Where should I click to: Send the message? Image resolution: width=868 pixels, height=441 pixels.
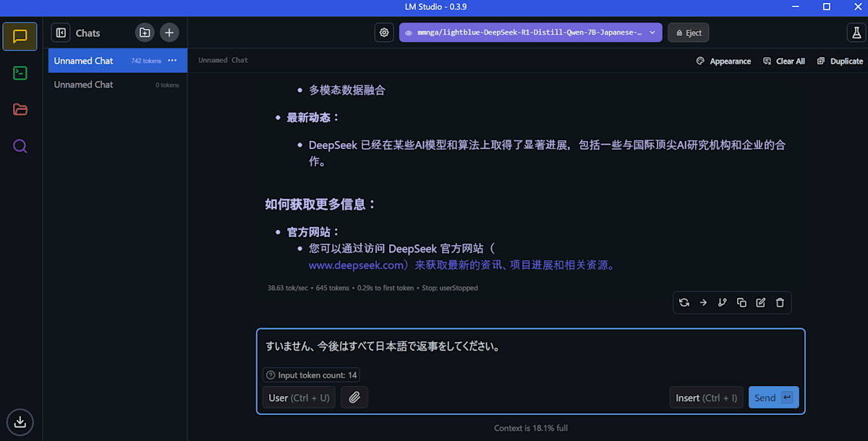click(x=773, y=398)
